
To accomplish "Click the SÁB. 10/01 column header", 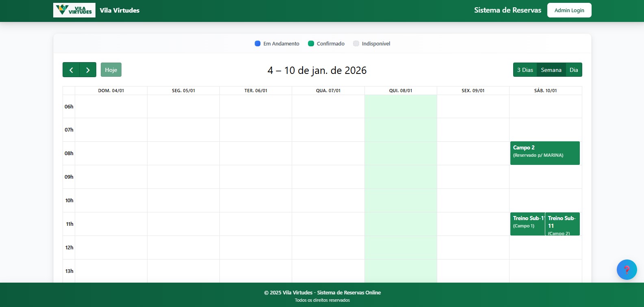I will click(x=545, y=91).
